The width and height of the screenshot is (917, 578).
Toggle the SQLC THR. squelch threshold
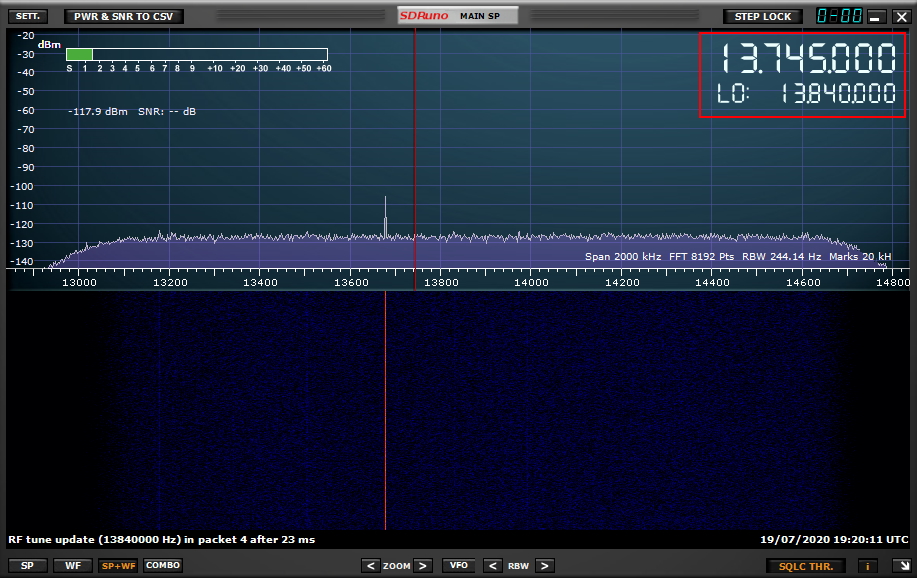pyautogui.click(x=806, y=566)
